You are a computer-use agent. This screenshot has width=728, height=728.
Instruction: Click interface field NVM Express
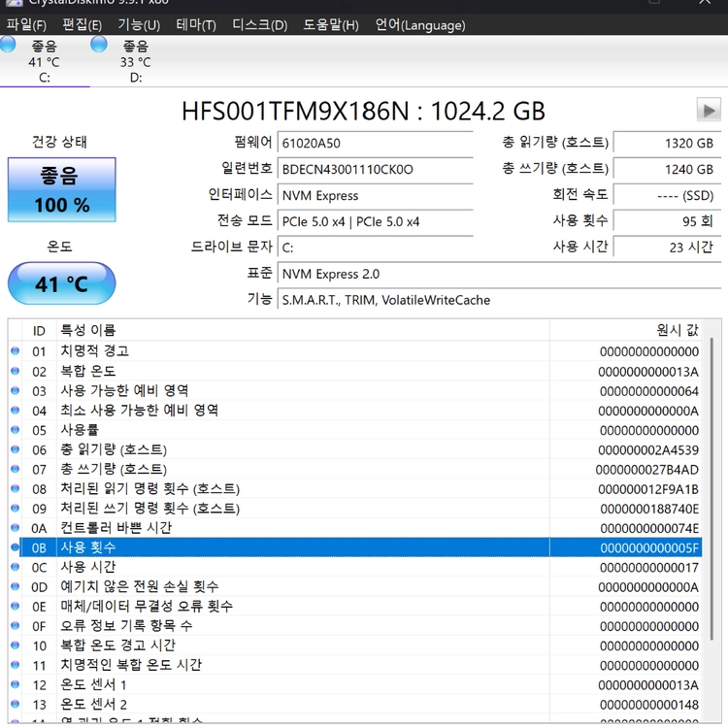[x=375, y=195]
